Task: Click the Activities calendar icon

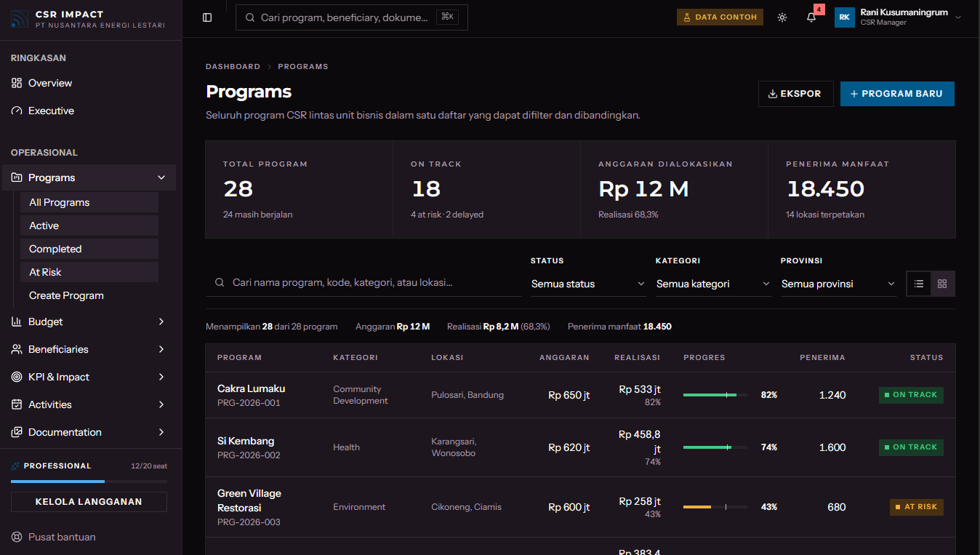Action: pyautogui.click(x=17, y=404)
